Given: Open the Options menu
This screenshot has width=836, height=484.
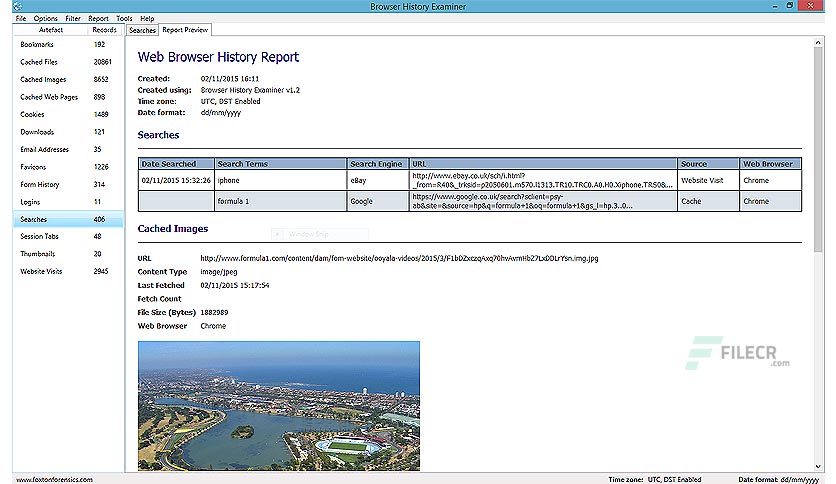Looking at the screenshot, I should pyautogui.click(x=45, y=18).
